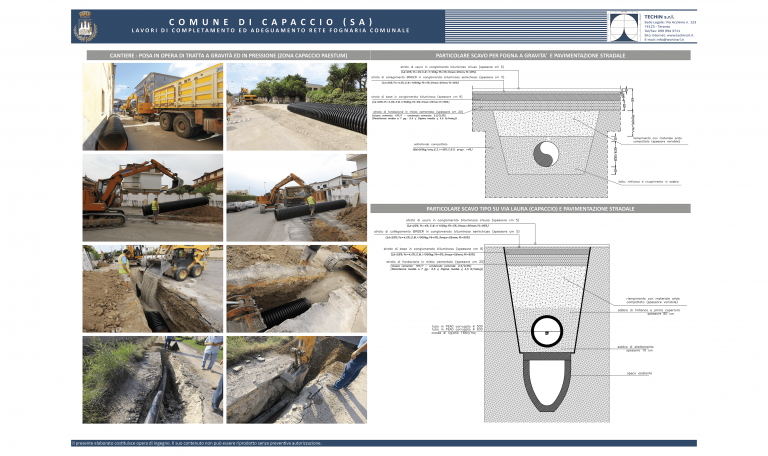This screenshot has width=768, height=456.
Task: Click the circular pipe symbol in lower diagram
Action: 548,328
